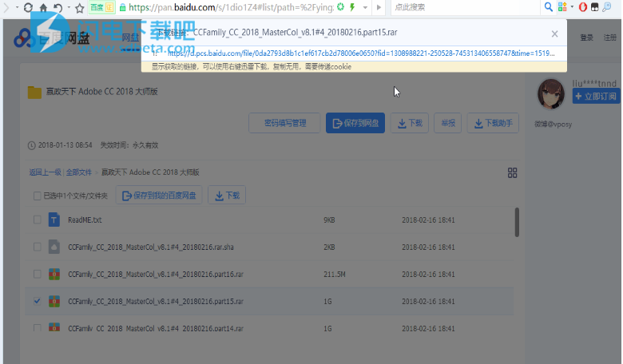This screenshot has height=364, width=623.
Task: Click the part14.rar file name
Action: (x=156, y=328)
